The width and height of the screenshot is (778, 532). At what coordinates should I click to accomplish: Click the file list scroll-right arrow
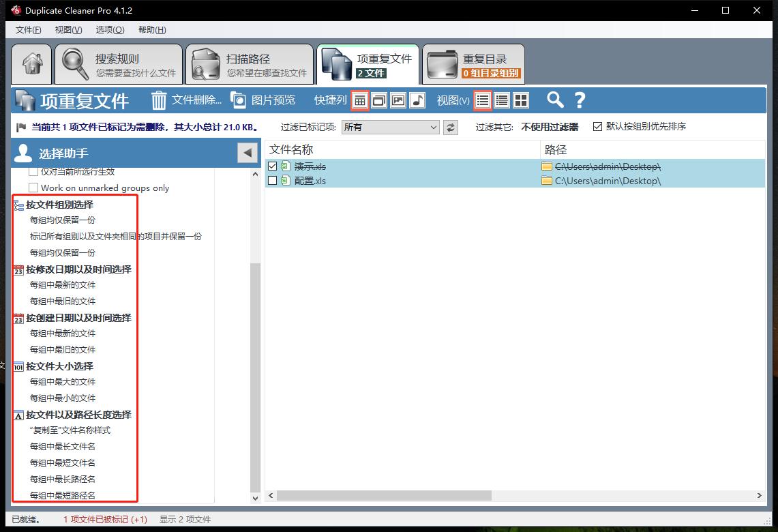click(x=759, y=495)
